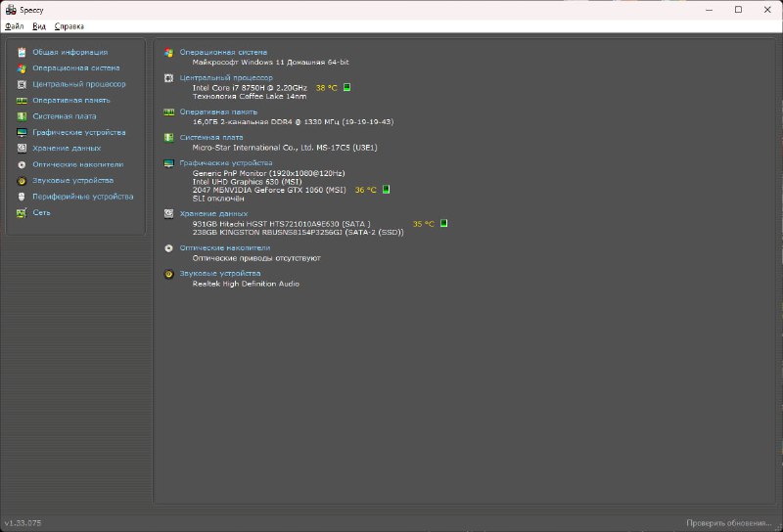Click the disc icon beside Оптические накопители summary
The height and width of the screenshot is (532, 783).
[x=168, y=248]
